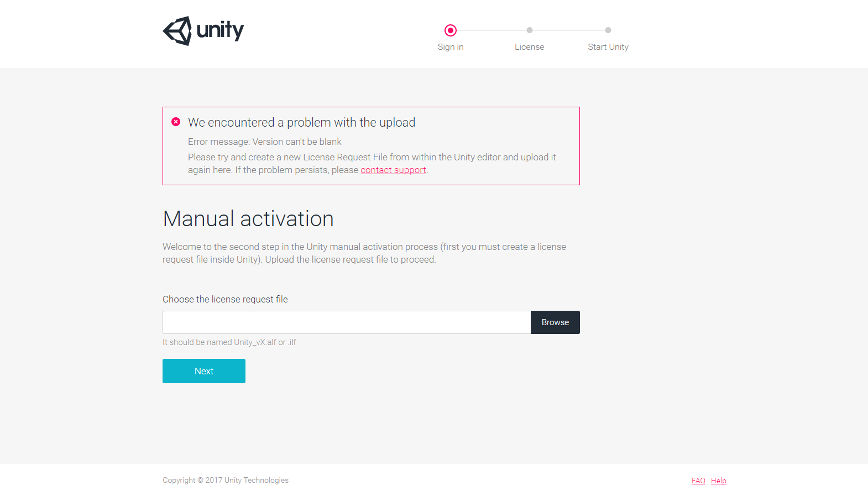
Task: Click the License step dot
Action: tap(530, 30)
